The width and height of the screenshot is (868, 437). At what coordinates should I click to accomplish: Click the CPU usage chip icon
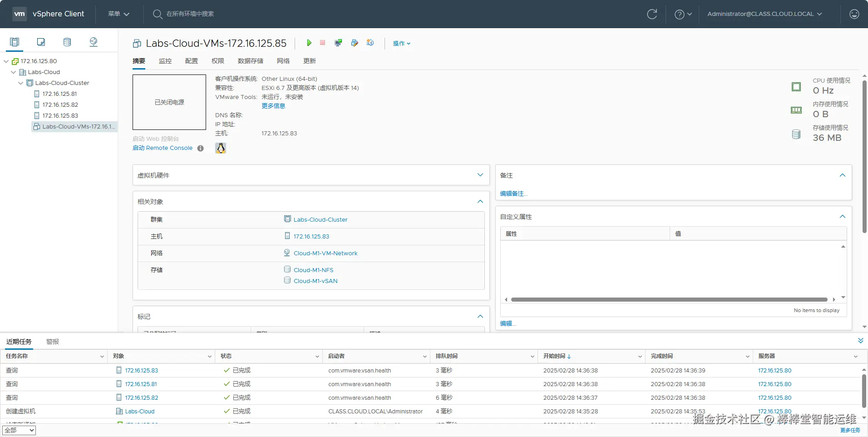click(x=796, y=87)
